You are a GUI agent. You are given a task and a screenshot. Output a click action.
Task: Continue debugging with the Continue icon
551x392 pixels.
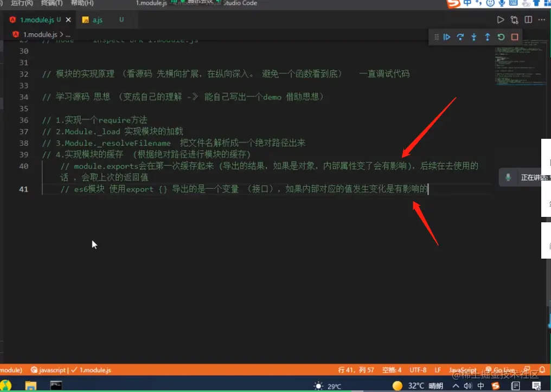click(x=447, y=37)
